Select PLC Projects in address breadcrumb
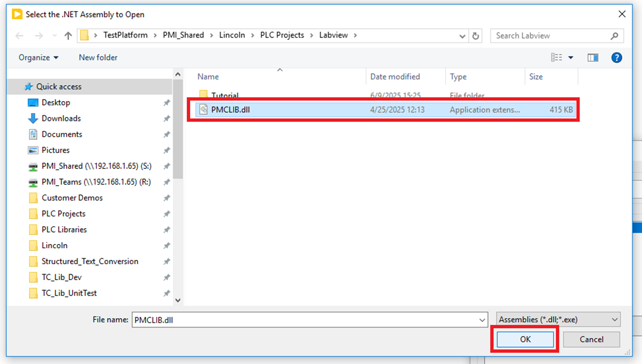The height and width of the screenshot is (364, 642). (282, 36)
